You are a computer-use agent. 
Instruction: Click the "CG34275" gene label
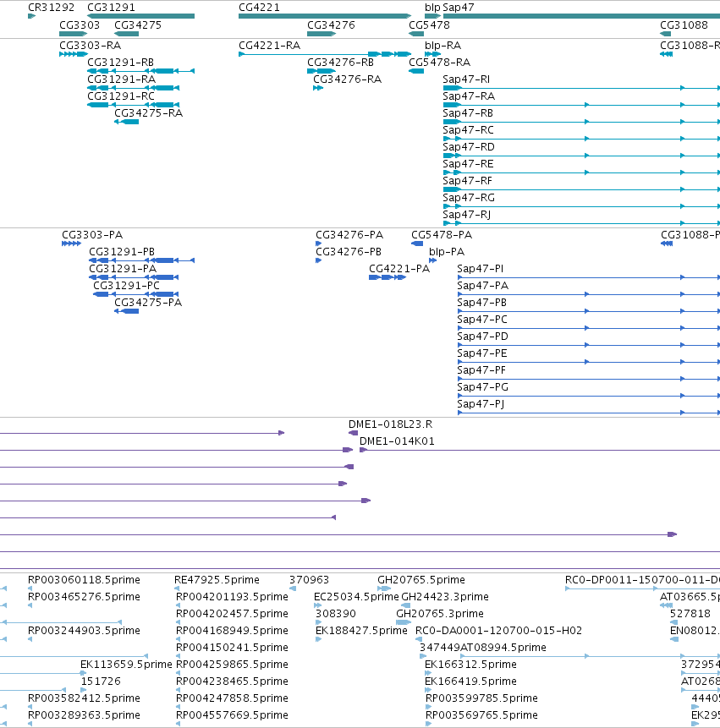[x=138, y=25]
